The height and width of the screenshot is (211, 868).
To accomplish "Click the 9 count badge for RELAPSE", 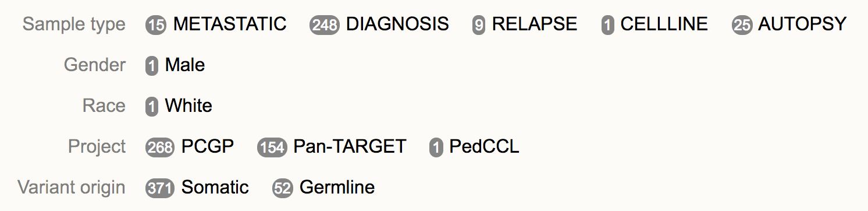I will click(479, 25).
